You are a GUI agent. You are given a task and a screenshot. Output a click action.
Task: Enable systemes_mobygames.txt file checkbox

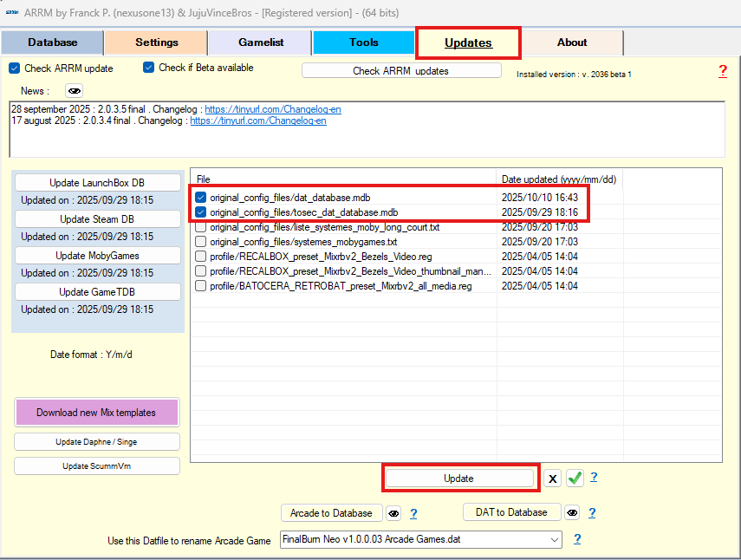click(x=201, y=242)
